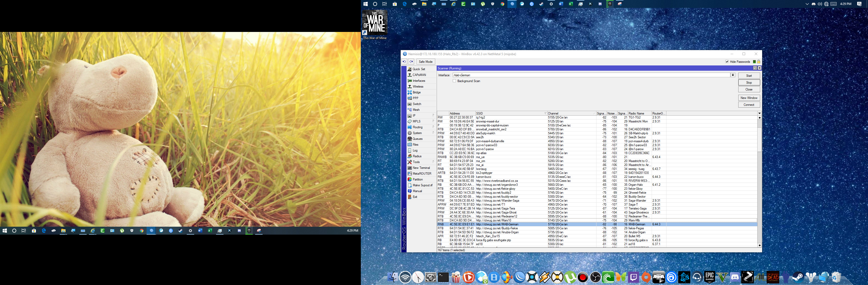Toggle the Safe Mode button
Viewport: 868px width, 285px height.
tap(425, 61)
